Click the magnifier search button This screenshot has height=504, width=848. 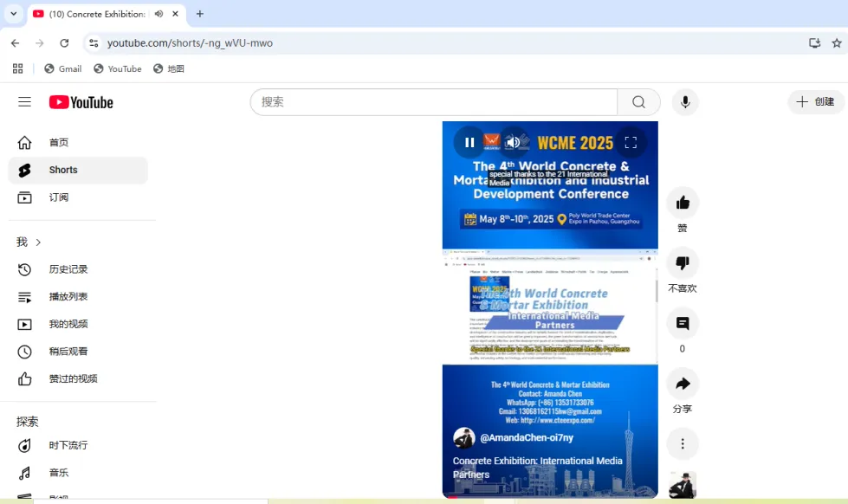(x=638, y=101)
